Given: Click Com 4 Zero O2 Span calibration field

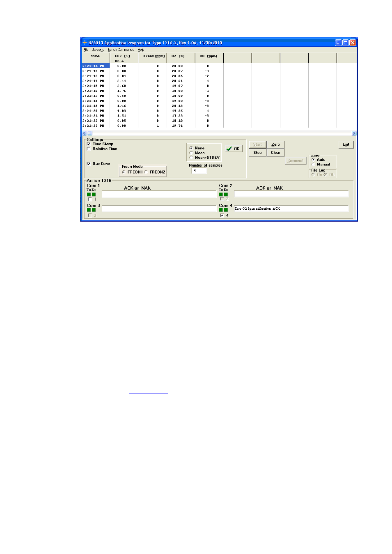Looking at the screenshot, I should pos(291,209).
